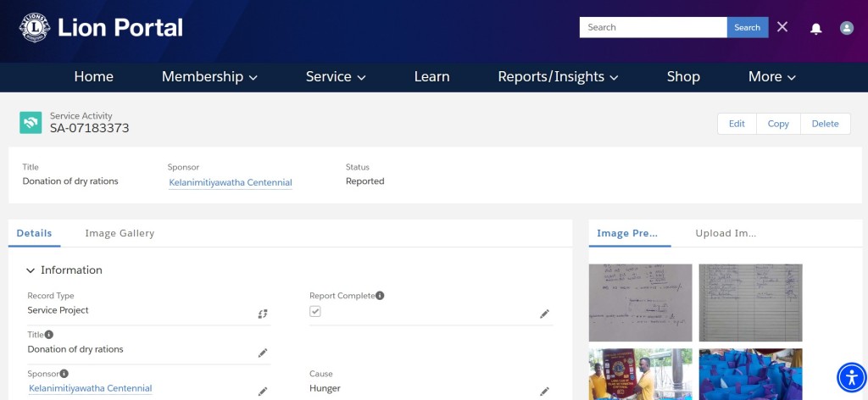Select the Reported status value
The height and width of the screenshot is (400, 868).
coord(364,181)
